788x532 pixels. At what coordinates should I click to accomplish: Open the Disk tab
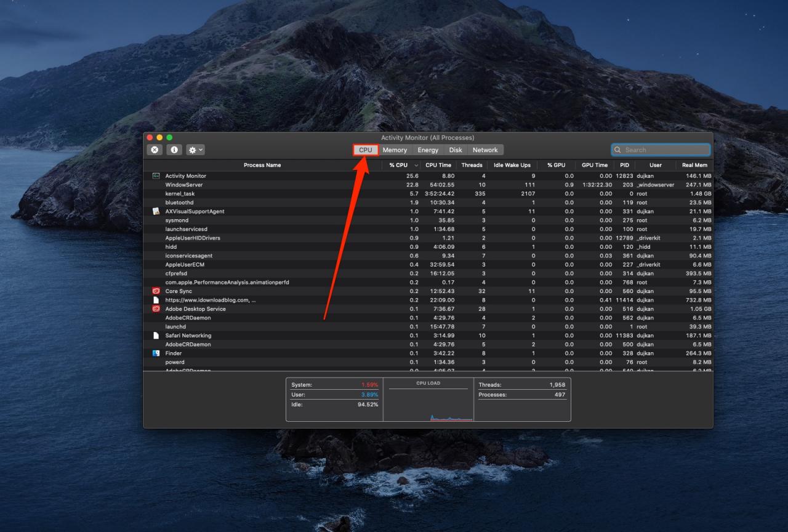[x=456, y=150]
